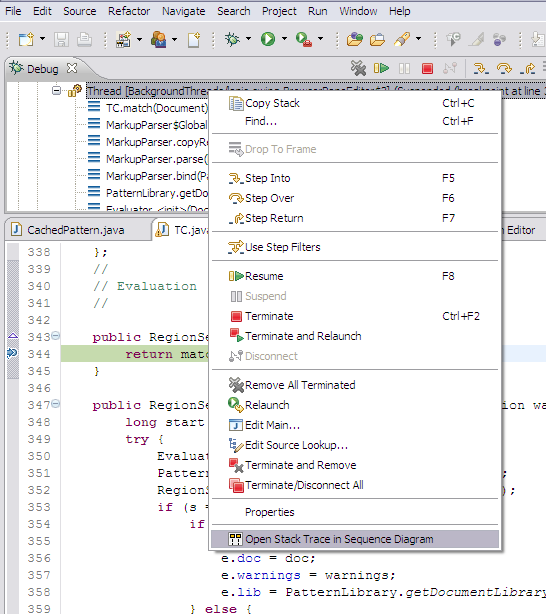Choose Edit Main... from context menu
This screenshot has height=614, width=546.
point(355,425)
